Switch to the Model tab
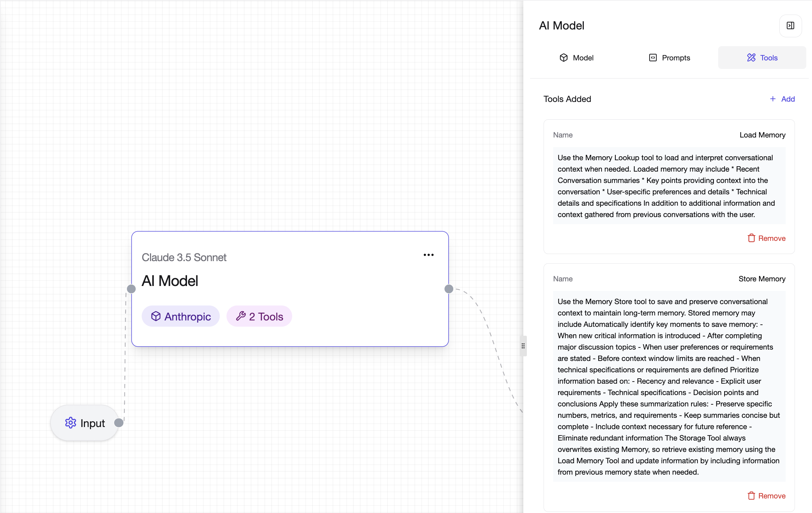 click(576, 58)
